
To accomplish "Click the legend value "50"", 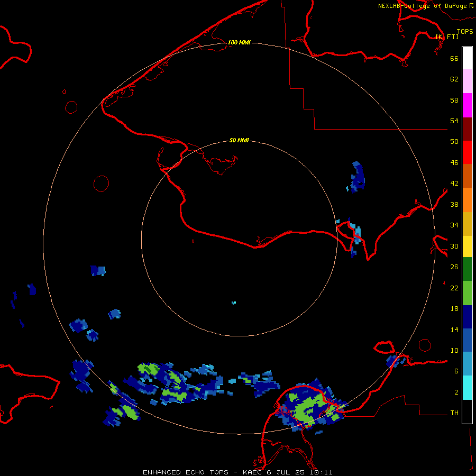I will [x=454, y=141].
